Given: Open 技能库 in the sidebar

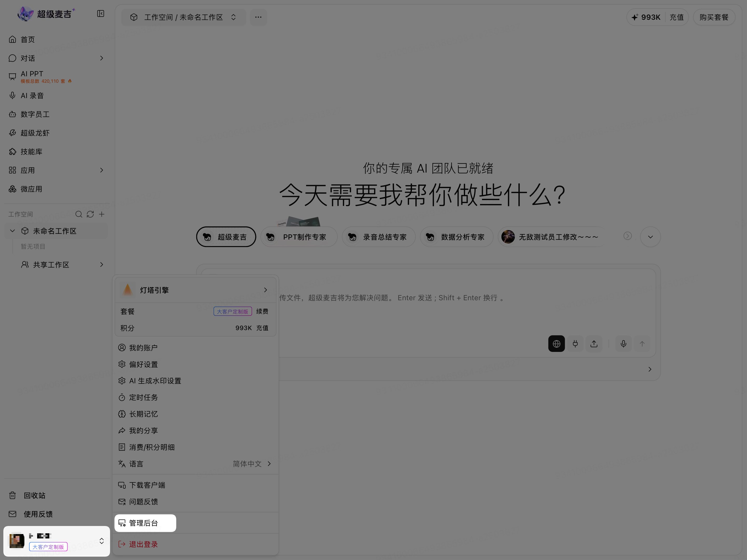Looking at the screenshot, I should pos(57,152).
